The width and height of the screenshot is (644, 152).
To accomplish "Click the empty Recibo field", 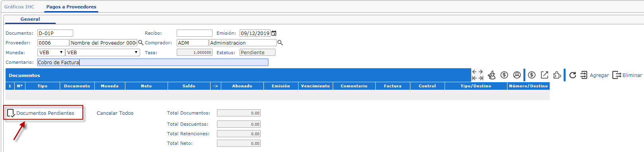I will click(195, 33).
